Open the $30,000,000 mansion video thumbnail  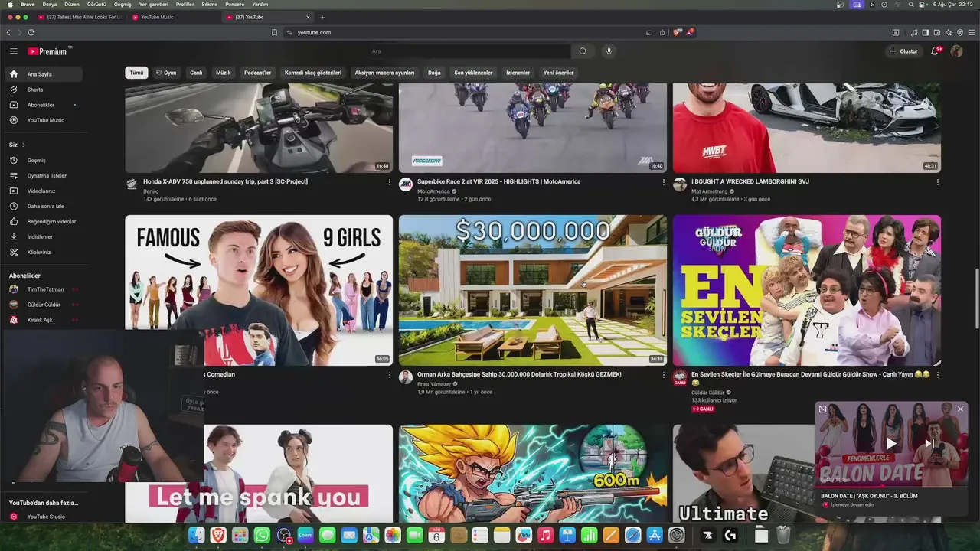[x=533, y=290]
